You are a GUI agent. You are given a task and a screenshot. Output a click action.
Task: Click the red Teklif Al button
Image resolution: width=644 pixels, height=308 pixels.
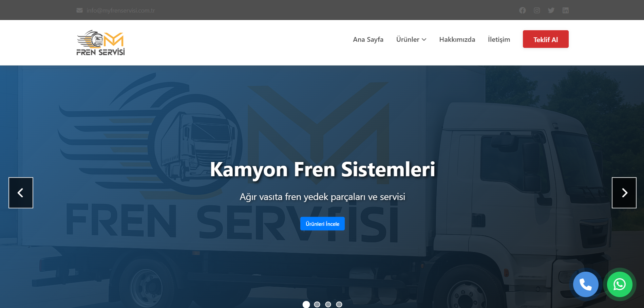pos(545,39)
